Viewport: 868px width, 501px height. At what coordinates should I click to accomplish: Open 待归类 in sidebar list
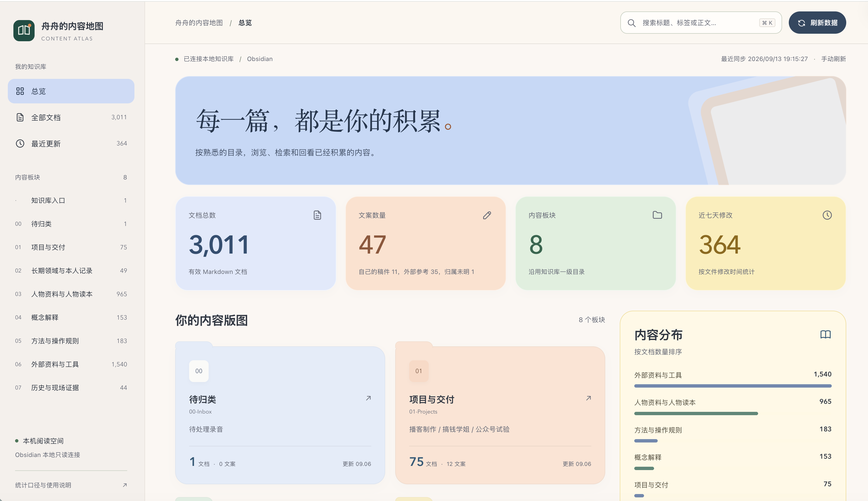(71, 224)
